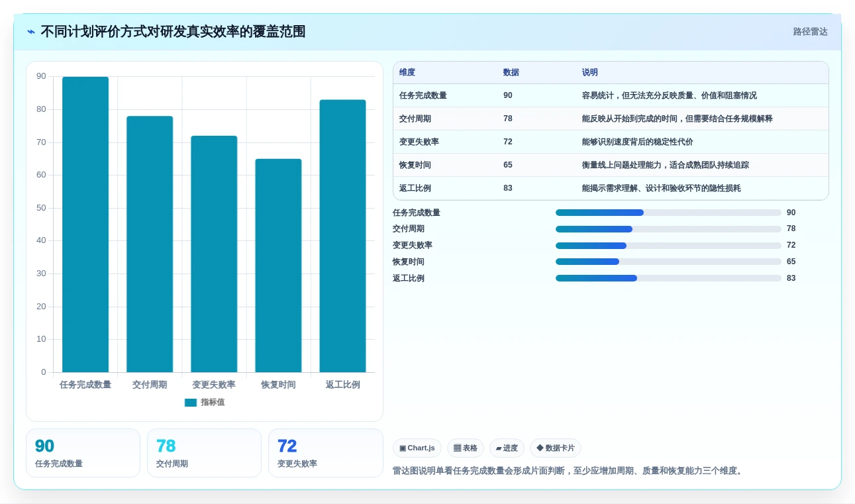The image size is (855, 504).
Task: Click the 数据卡片 tag chip
Action: point(556,448)
